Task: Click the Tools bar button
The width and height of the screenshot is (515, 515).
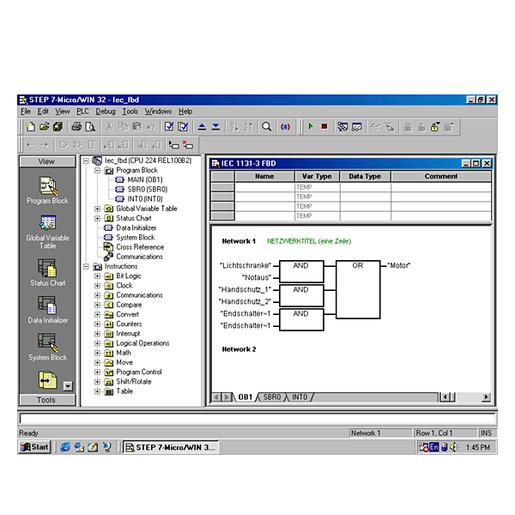Action: [47, 400]
